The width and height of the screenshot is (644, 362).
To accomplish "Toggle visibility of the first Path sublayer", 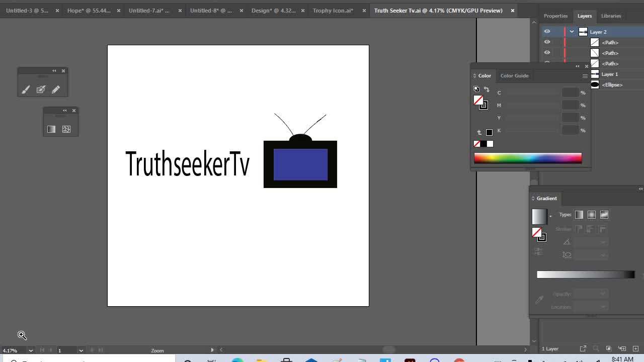I will click(x=547, y=42).
